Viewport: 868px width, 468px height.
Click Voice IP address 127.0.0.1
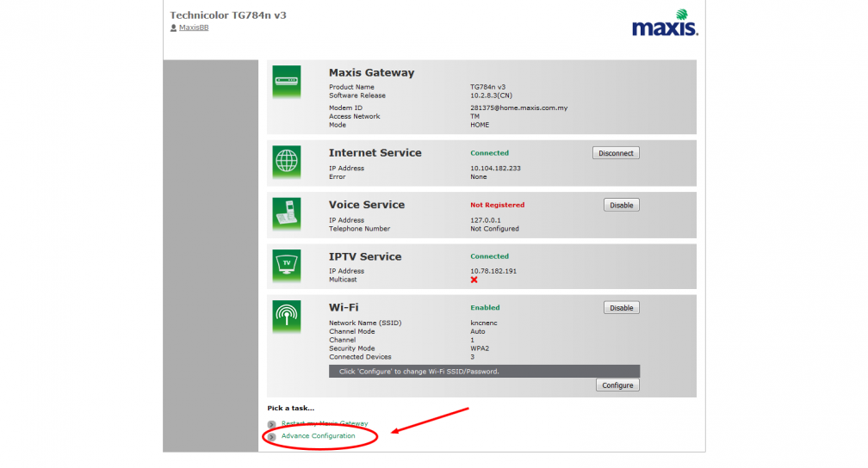(486, 220)
